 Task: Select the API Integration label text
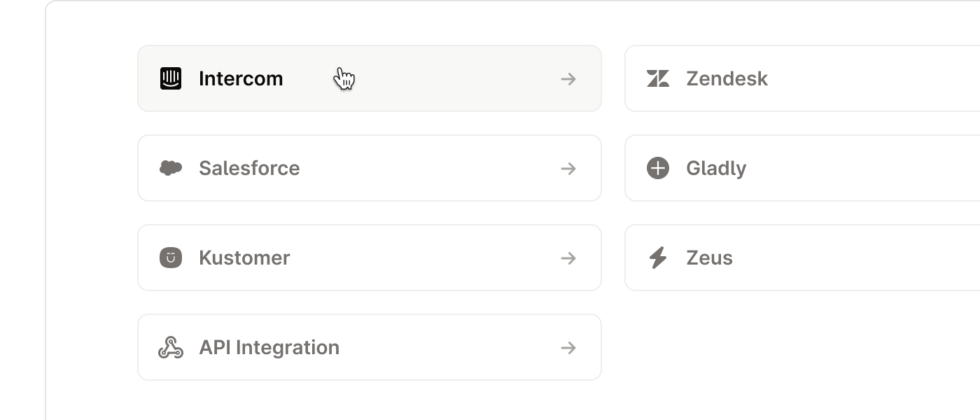[269, 347]
